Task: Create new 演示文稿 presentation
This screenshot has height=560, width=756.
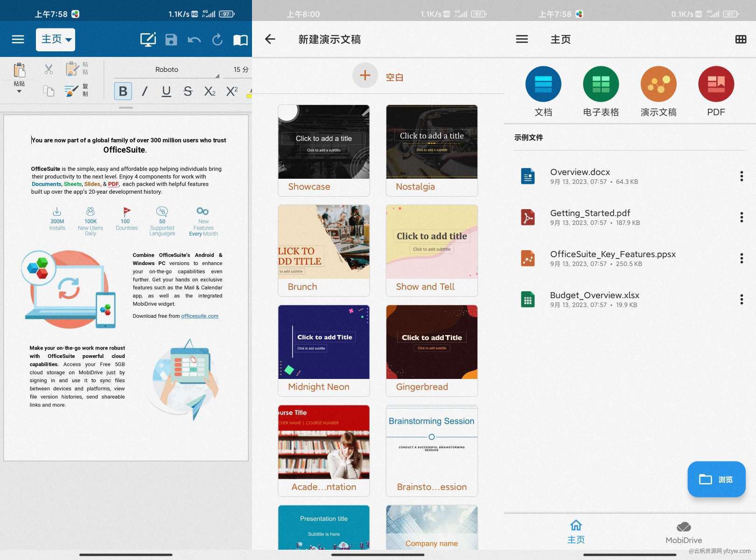Action: click(658, 91)
